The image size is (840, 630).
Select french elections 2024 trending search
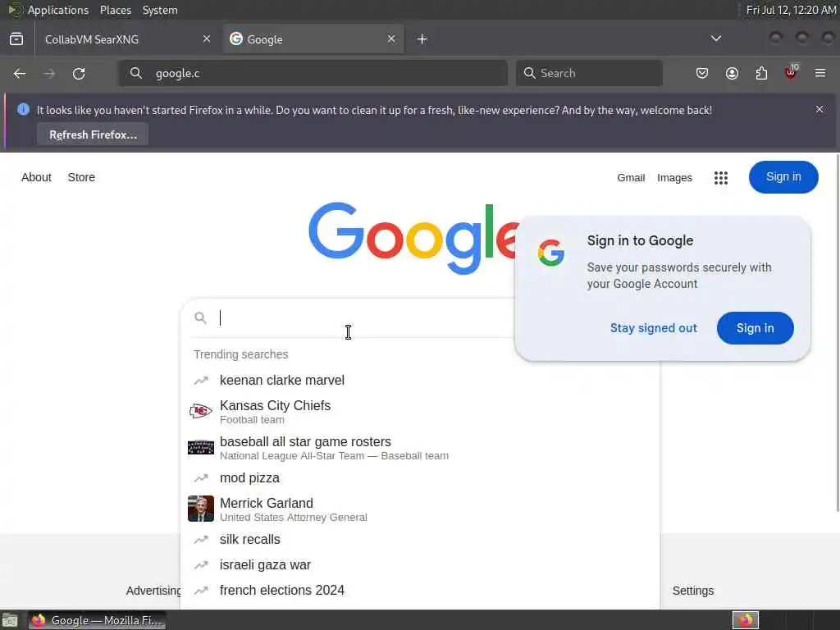pyautogui.click(x=419, y=591)
